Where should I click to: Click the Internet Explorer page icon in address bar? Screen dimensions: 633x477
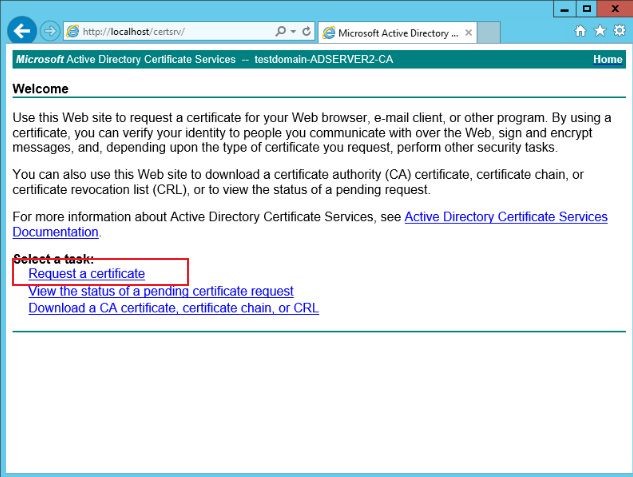(73, 31)
